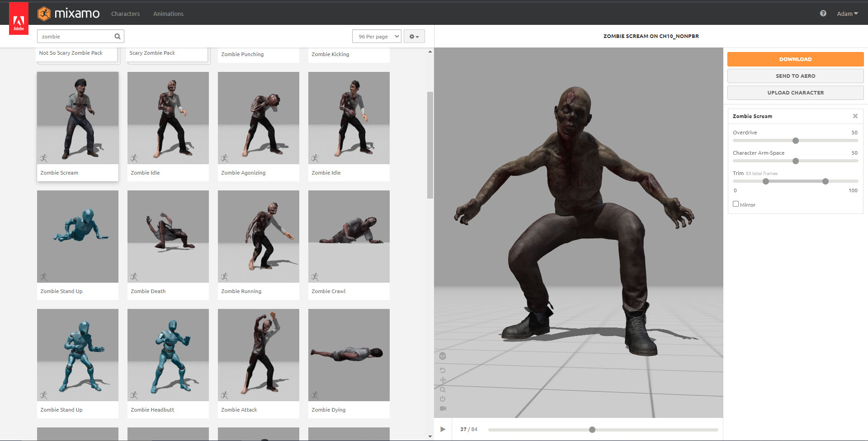Toggle the in-place icon on Zombie Crawl thumbnail
The image size is (868, 441).
point(315,276)
